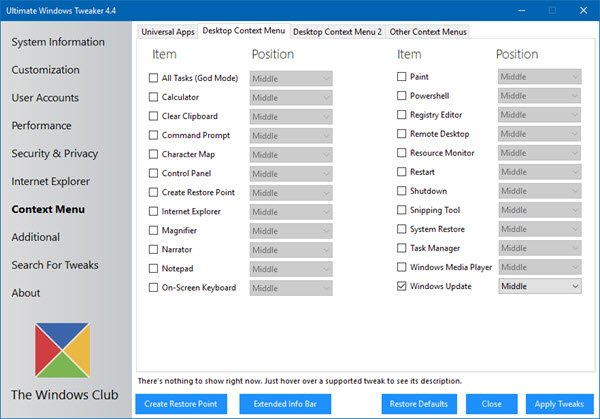The height and width of the screenshot is (419, 600).
Task: Tick the Calculator checkbox
Action: tap(153, 97)
